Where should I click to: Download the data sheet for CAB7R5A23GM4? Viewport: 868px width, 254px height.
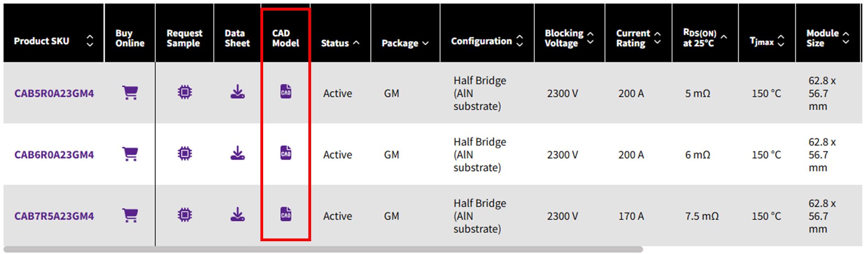pyautogui.click(x=238, y=214)
